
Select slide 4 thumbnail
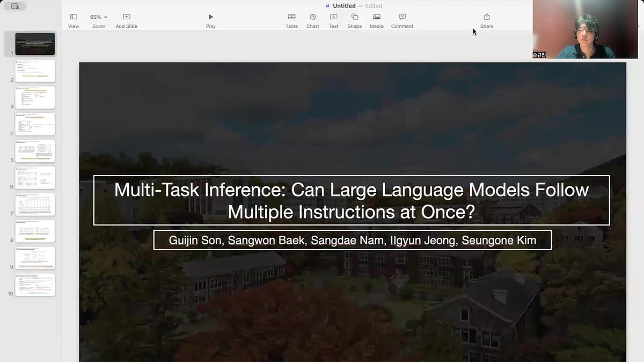click(x=35, y=124)
